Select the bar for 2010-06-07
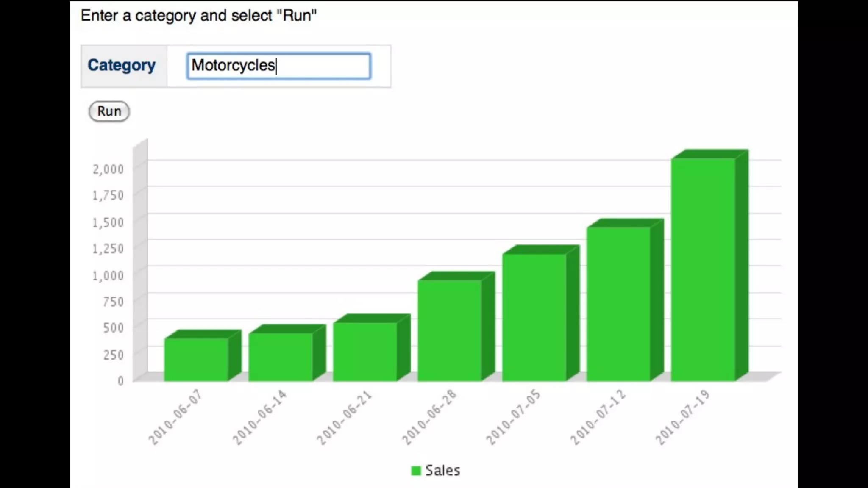Screen dimensions: 868x488 (x=196, y=359)
